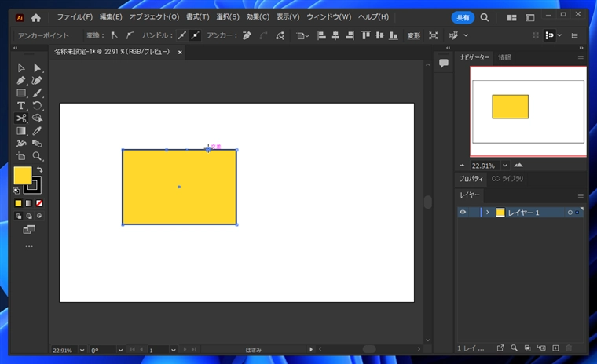Expand レイヤー 1 chevron
This screenshot has width=597, height=364.
(x=487, y=213)
